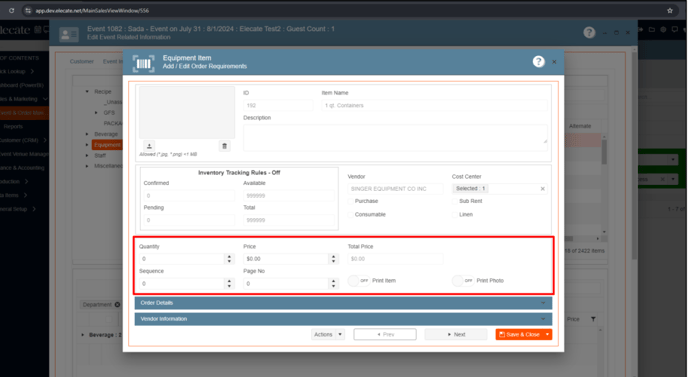The height and width of the screenshot is (377, 688).
Task: Select the Miscellaneous tree item
Action: (108, 166)
